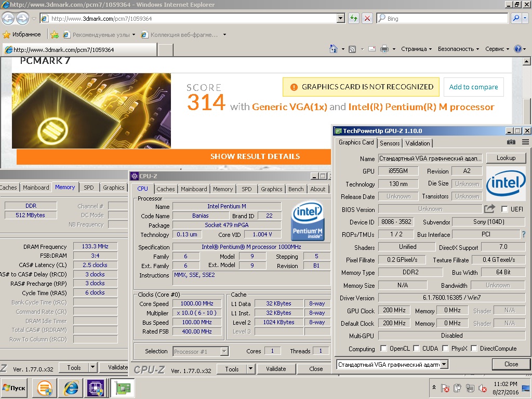Click the BIOS export share icon in GPU-Z

tap(489, 209)
